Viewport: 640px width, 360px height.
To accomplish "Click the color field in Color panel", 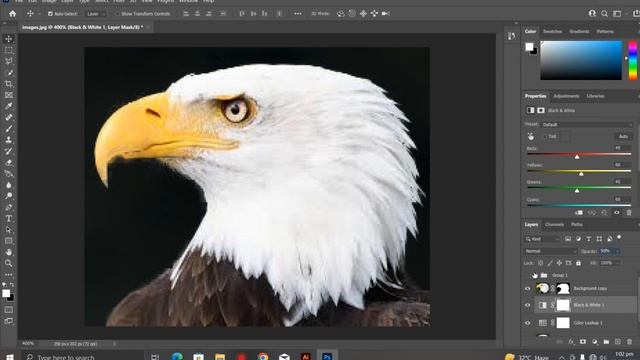I will tap(581, 60).
